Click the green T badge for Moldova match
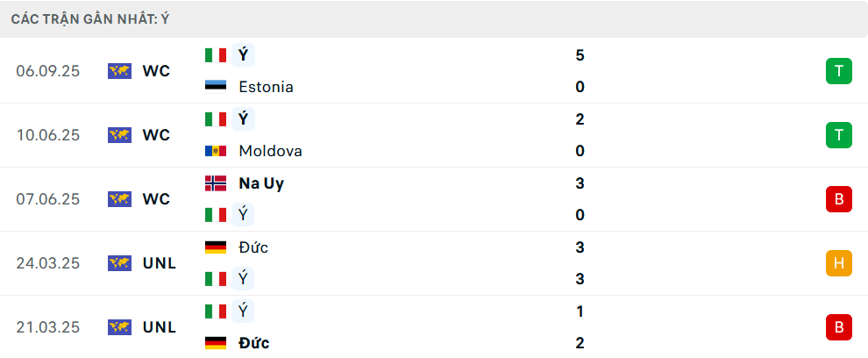 [x=838, y=135]
